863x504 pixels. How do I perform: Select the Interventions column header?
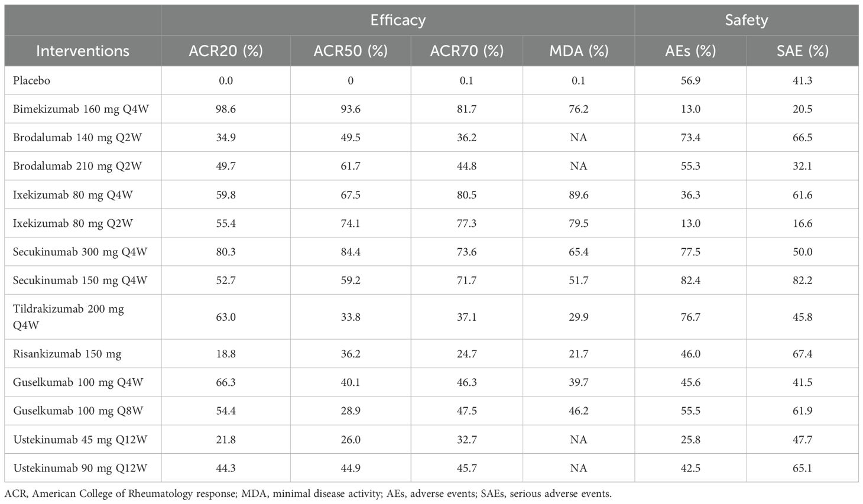tap(83, 51)
